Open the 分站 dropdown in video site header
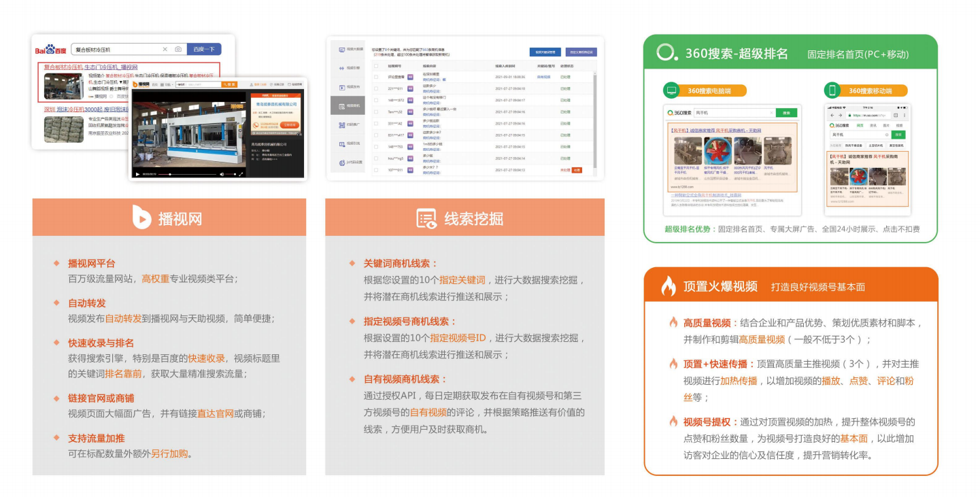This screenshot has width=980, height=497. click(x=167, y=84)
